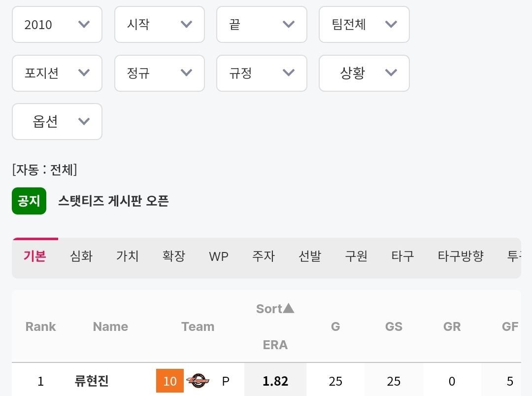The width and height of the screenshot is (532, 396).
Task: Click the green 공지 notice badge
Action: point(29,201)
